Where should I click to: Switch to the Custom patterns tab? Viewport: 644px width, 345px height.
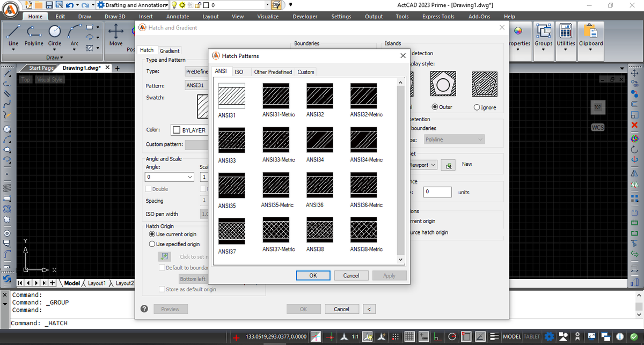pos(306,72)
